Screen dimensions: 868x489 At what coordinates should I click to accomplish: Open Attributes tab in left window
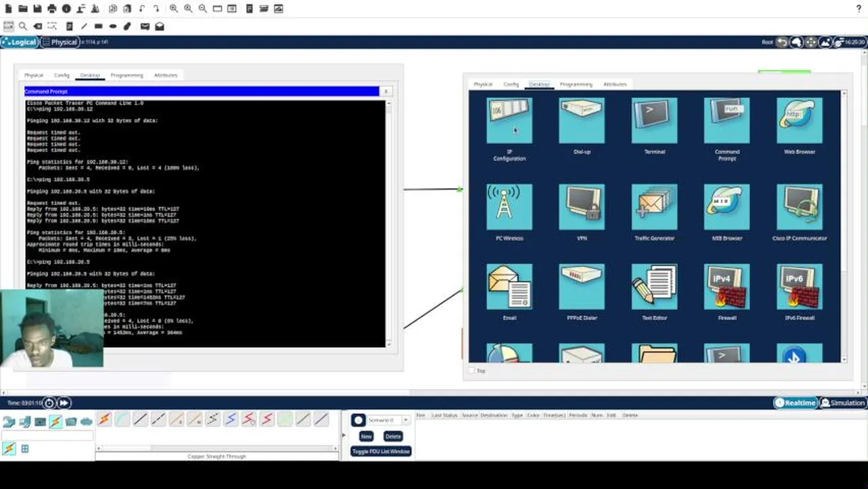tap(166, 75)
